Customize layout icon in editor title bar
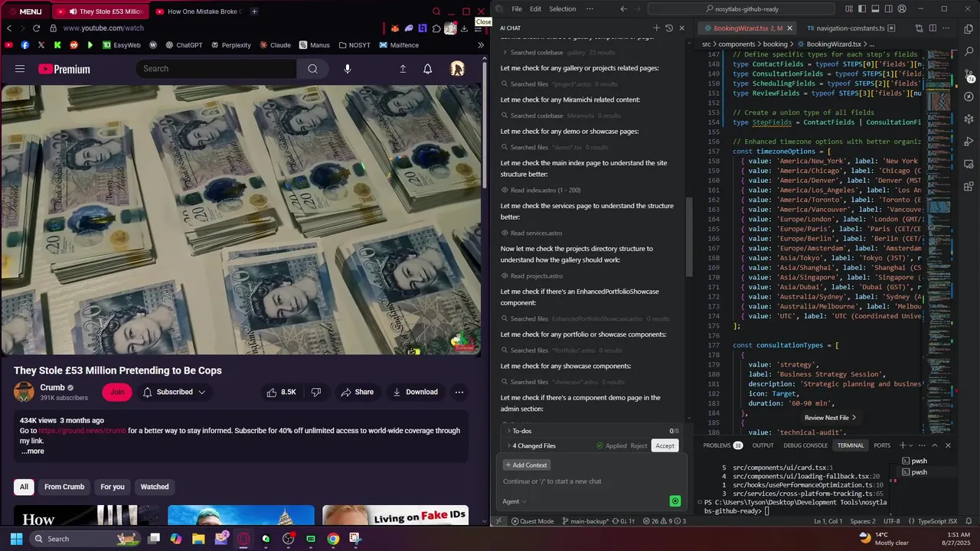The width and height of the screenshot is (980, 551). (x=850, y=9)
